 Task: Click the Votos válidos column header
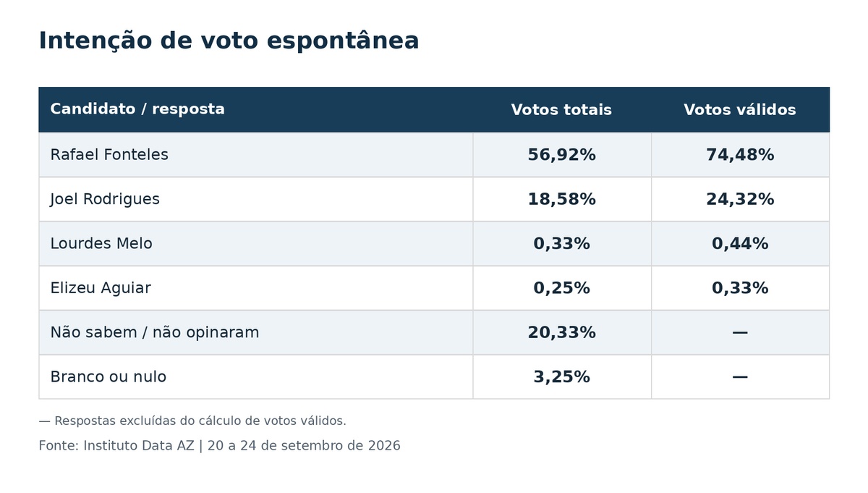(740, 110)
